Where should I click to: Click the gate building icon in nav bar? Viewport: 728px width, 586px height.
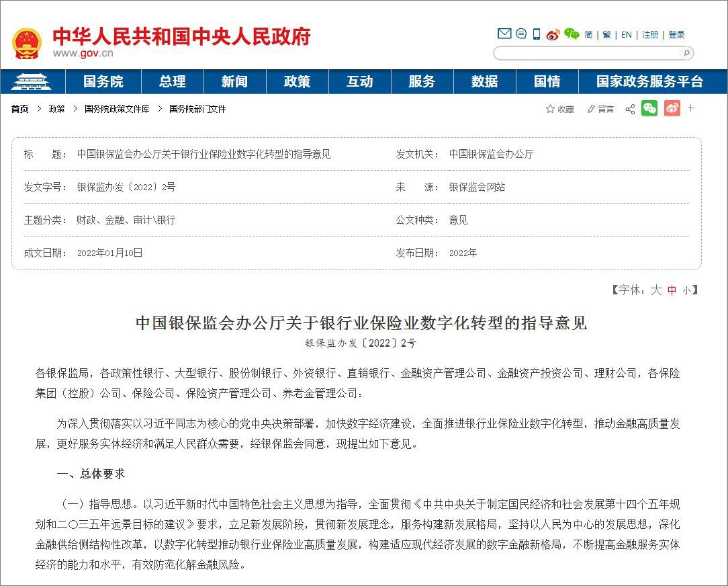pyautogui.click(x=31, y=82)
